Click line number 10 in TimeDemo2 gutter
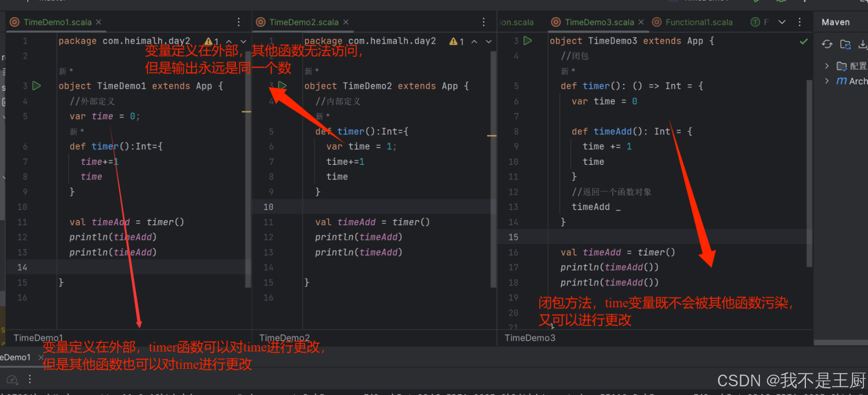Viewport: 868px width, 395px height. click(x=268, y=207)
